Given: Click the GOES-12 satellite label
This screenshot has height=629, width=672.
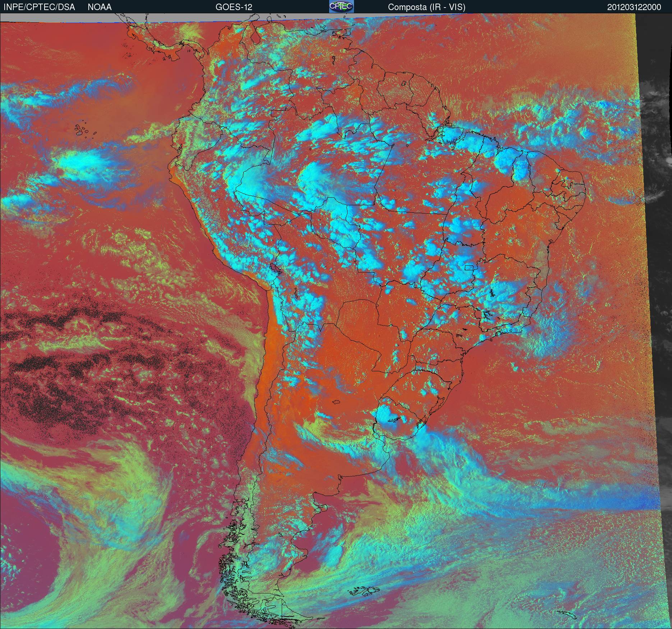Looking at the screenshot, I should 234,7.
